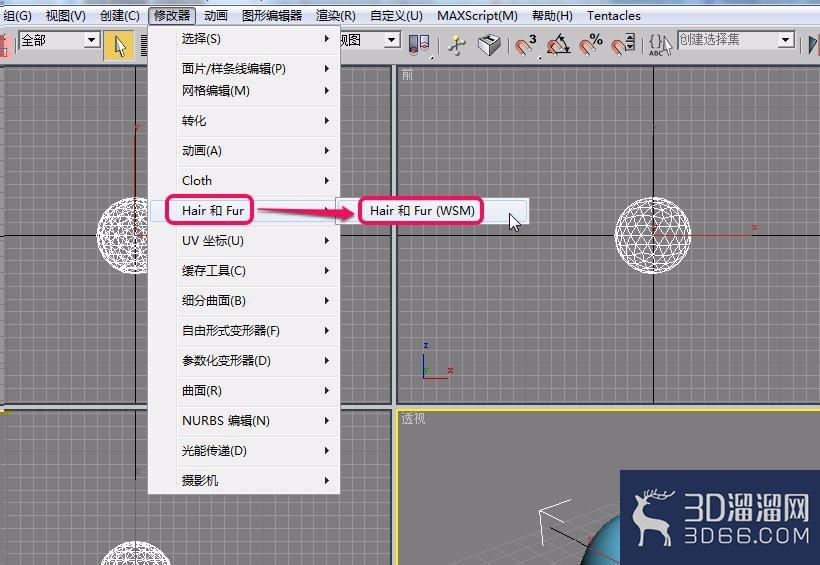The height and width of the screenshot is (565, 820).
Task: Click into the 创建选择集 text field
Action: click(x=727, y=40)
